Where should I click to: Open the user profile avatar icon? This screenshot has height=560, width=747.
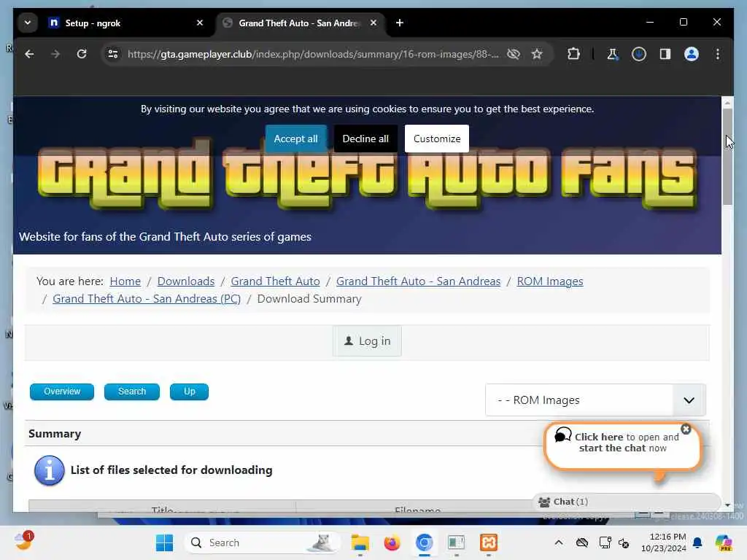(x=692, y=54)
